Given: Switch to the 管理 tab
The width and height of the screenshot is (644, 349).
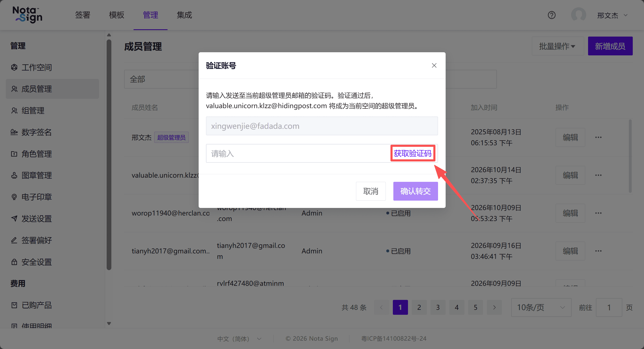Looking at the screenshot, I should (x=151, y=15).
